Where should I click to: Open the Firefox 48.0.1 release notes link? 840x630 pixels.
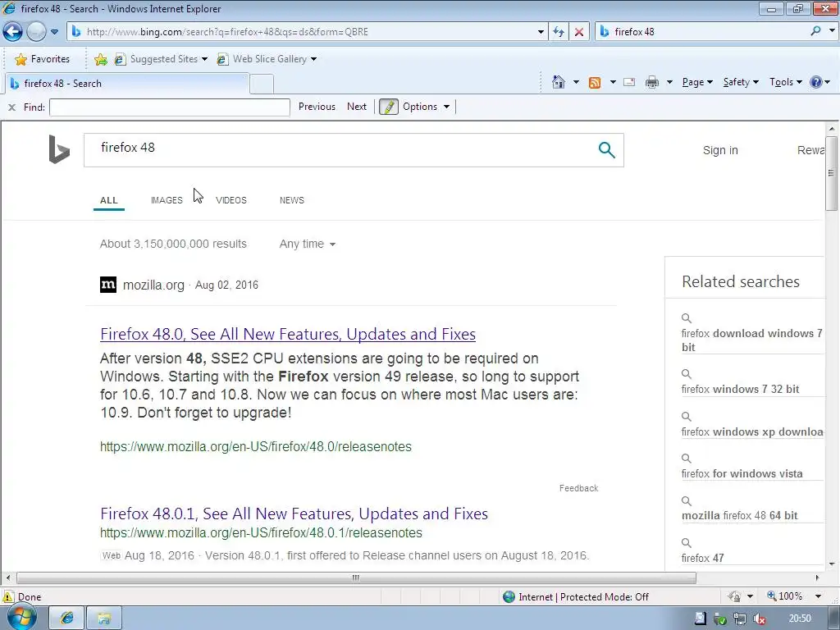click(294, 514)
